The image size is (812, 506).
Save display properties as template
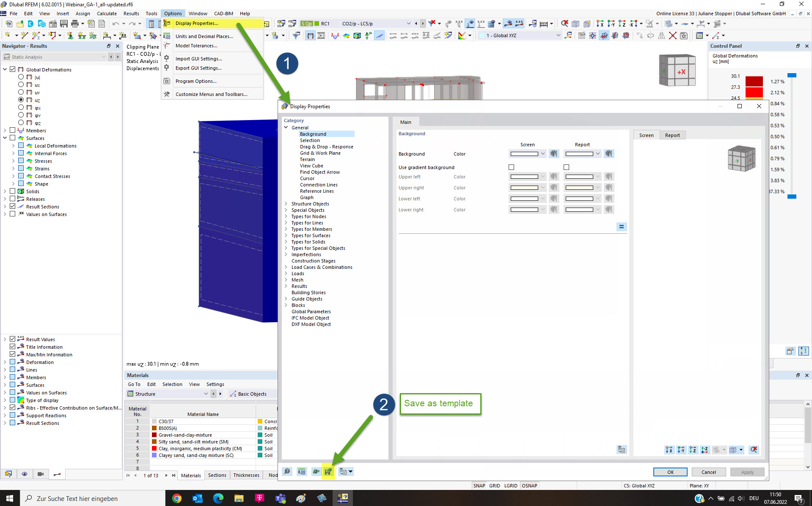coord(328,471)
